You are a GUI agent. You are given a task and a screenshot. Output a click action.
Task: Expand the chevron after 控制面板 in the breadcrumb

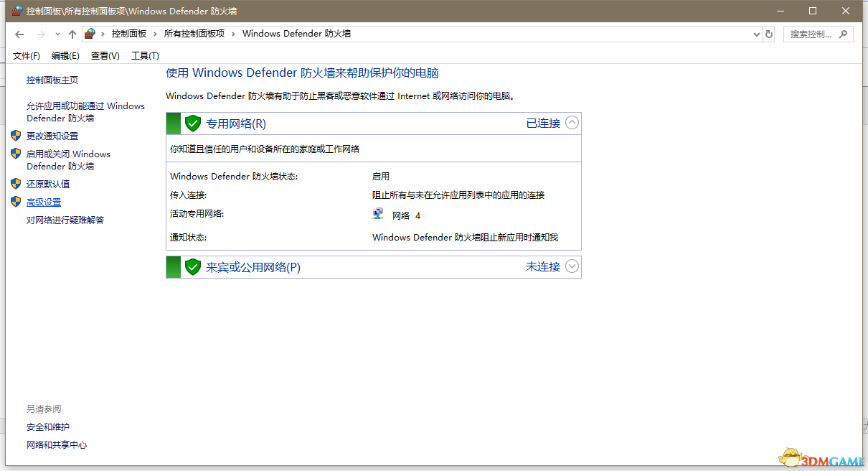(x=156, y=34)
